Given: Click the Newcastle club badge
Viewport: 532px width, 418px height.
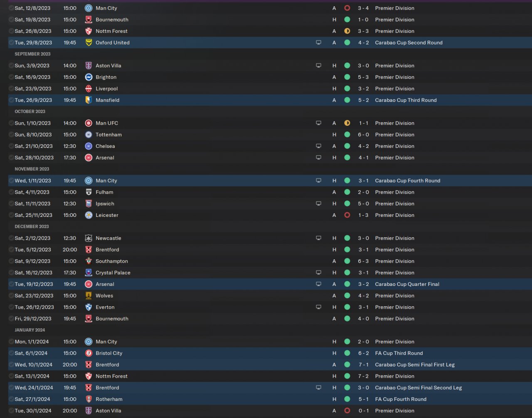Looking at the screenshot, I should point(89,238).
